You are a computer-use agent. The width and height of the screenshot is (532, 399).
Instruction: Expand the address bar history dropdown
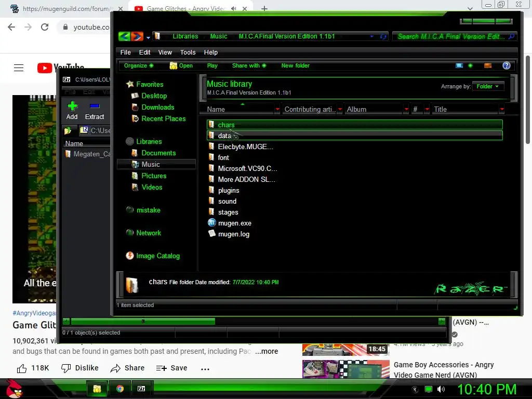coord(372,36)
